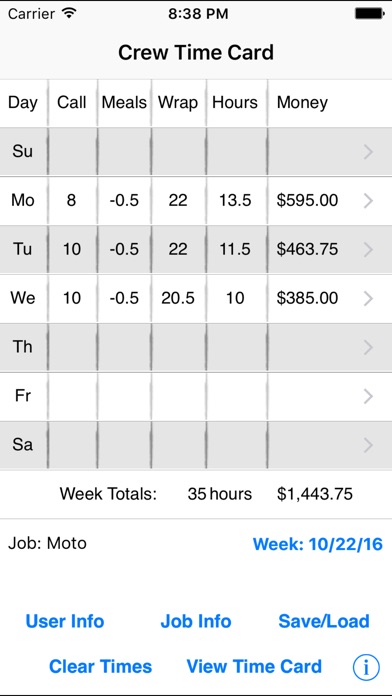The image size is (392, 696).
Task: Change the Week: 10/22/16 date
Action: click(x=318, y=544)
